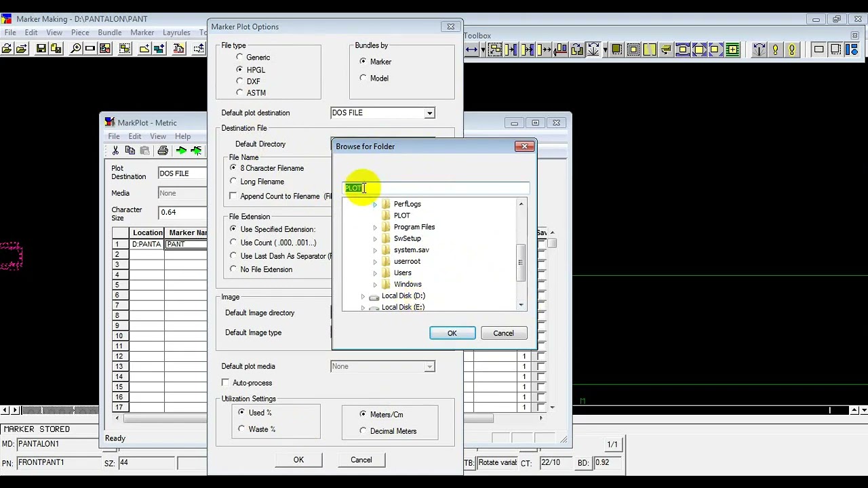868x488 pixels.
Task: Open dropdown arrow beside double-arrow Toolbox tool
Action: (x=483, y=49)
